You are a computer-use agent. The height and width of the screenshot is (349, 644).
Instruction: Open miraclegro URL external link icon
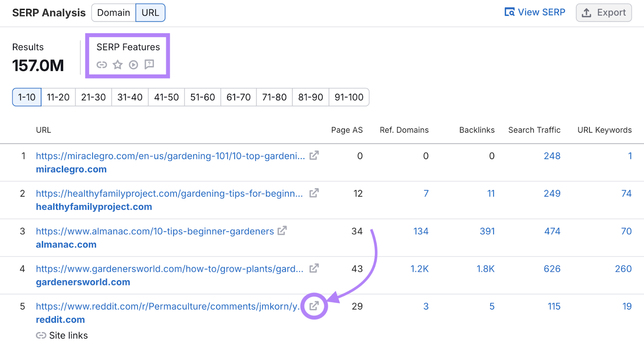click(x=314, y=156)
